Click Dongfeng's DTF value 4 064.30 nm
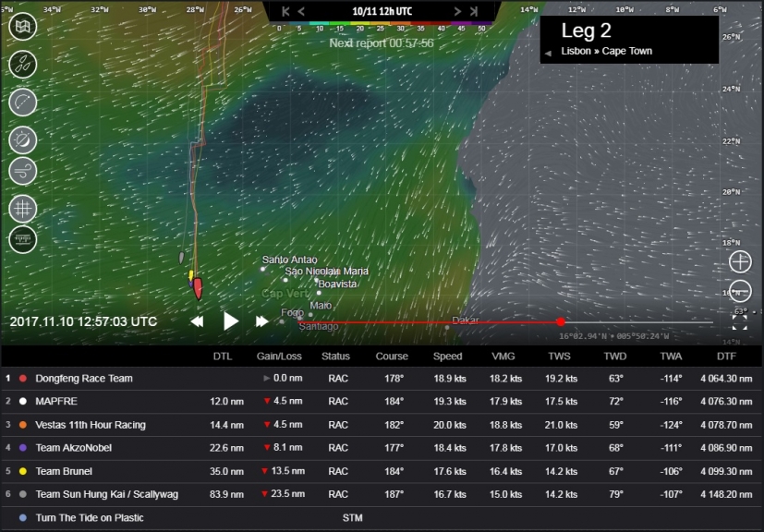The image size is (764, 532). [x=726, y=379]
